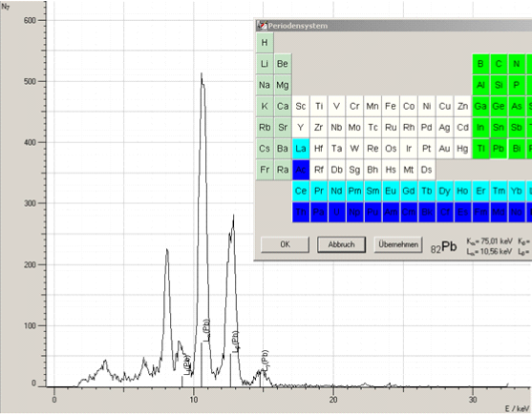
Task: Choose tin Sn green cell
Action: (x=499, y=128)
